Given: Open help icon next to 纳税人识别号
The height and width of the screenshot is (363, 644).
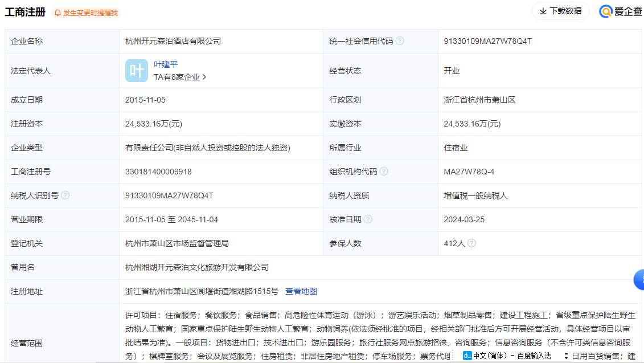Looking at the screenshot, I should (x=65, y=195).
